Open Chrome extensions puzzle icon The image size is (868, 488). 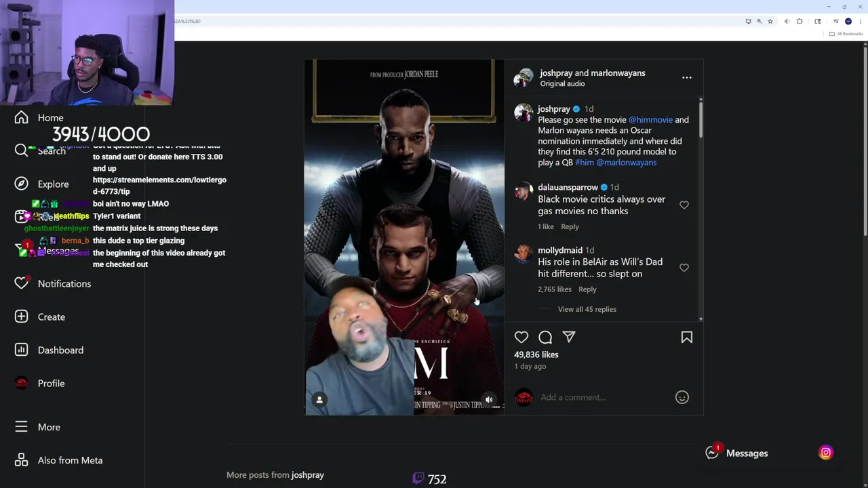[800, 22]
